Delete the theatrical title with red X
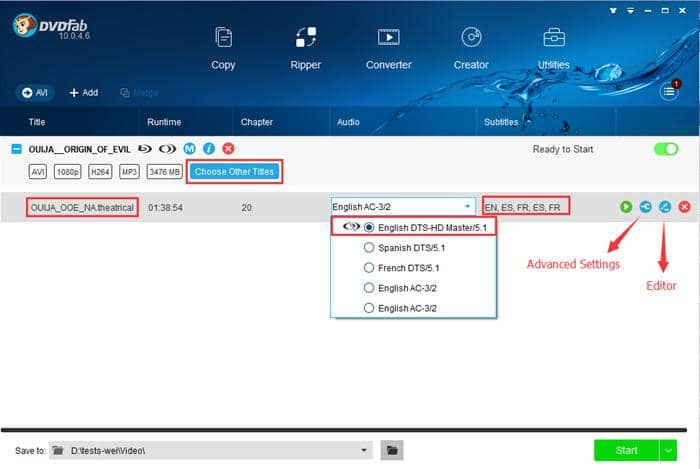The image size is (700, 469). tap(684, 207)
